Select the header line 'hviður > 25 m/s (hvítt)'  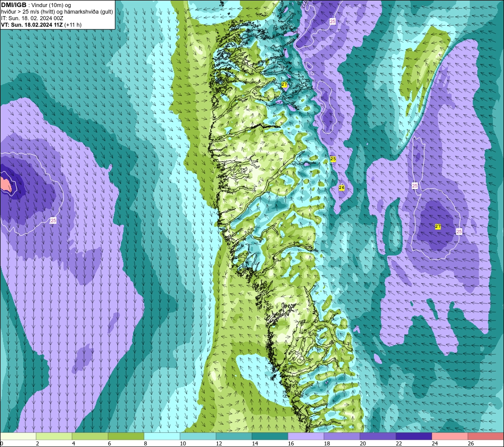pyautogui.click(x=27, y=12)
